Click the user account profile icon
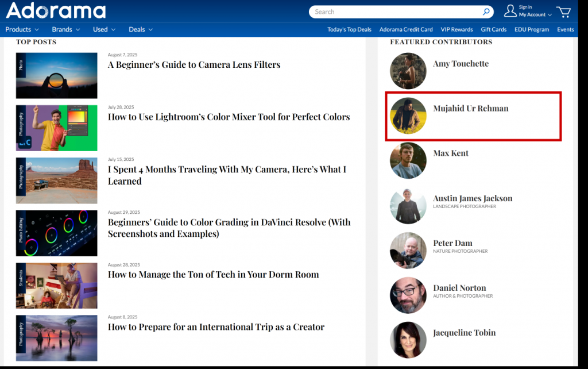 510,11
